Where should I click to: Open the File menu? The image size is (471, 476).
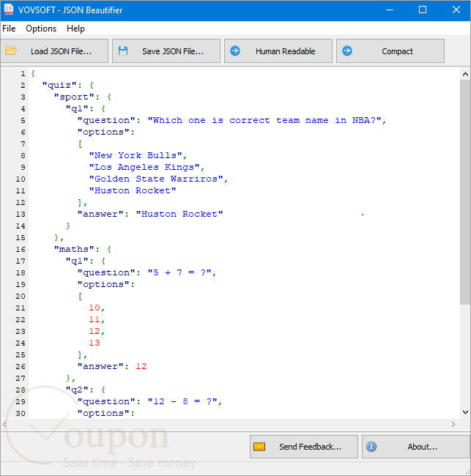coord(9,29)
